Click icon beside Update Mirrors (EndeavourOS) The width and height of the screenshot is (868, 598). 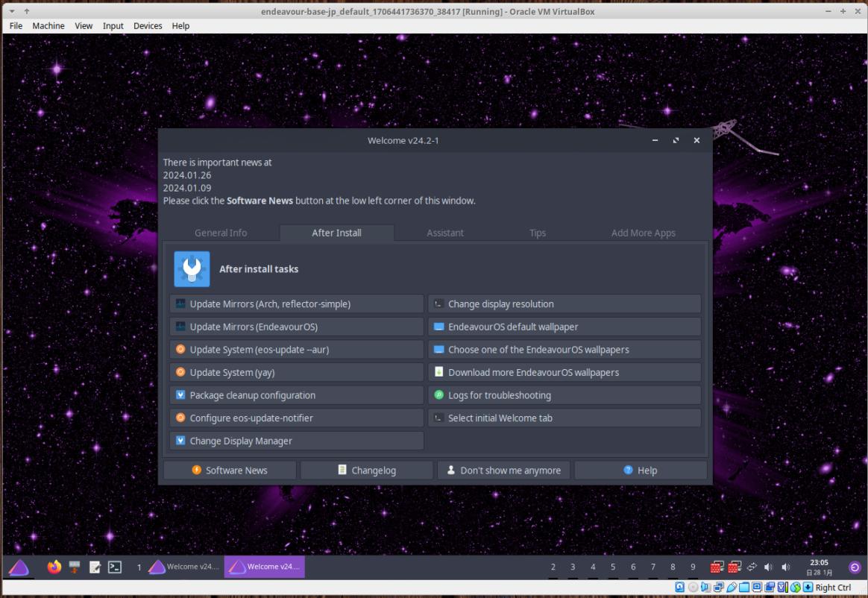click(x=180, y=327)
